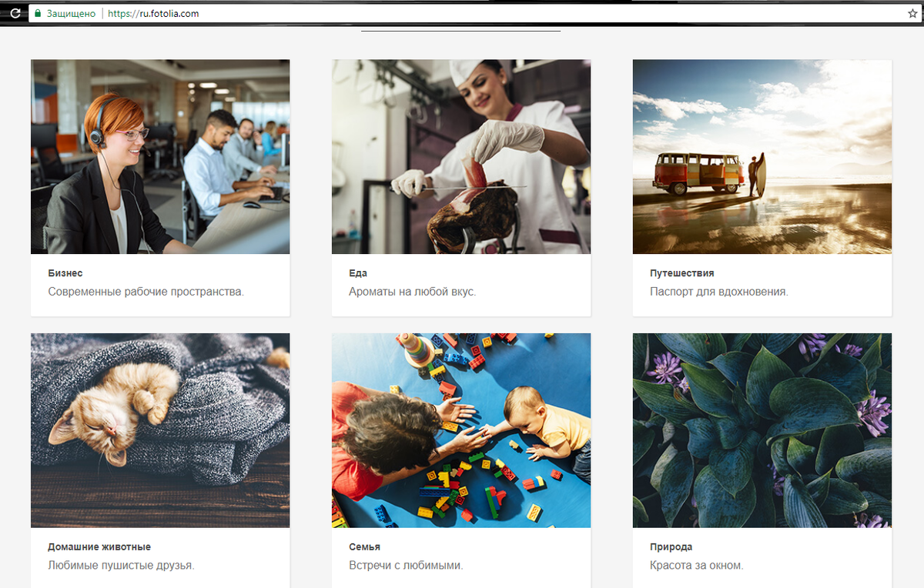Open the Еда chef slicing ham thumbnail

(x=461, y=157)
